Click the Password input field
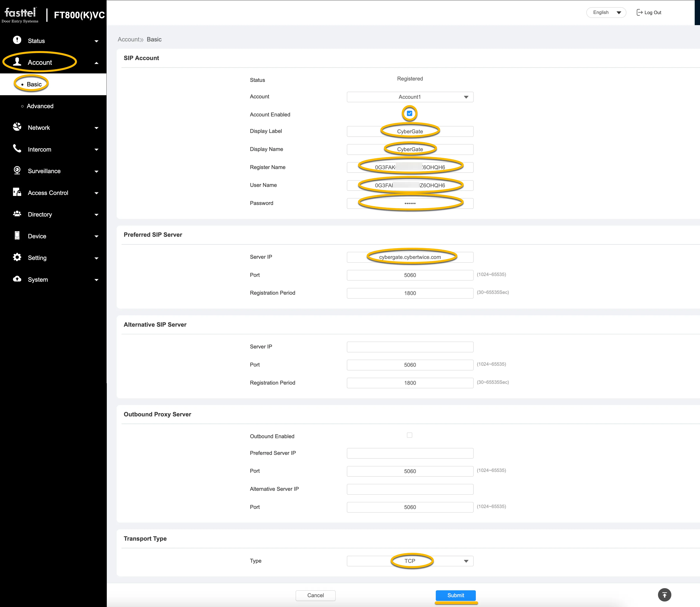The width and height of the screenshot is (700, 607). coord(410,203)
